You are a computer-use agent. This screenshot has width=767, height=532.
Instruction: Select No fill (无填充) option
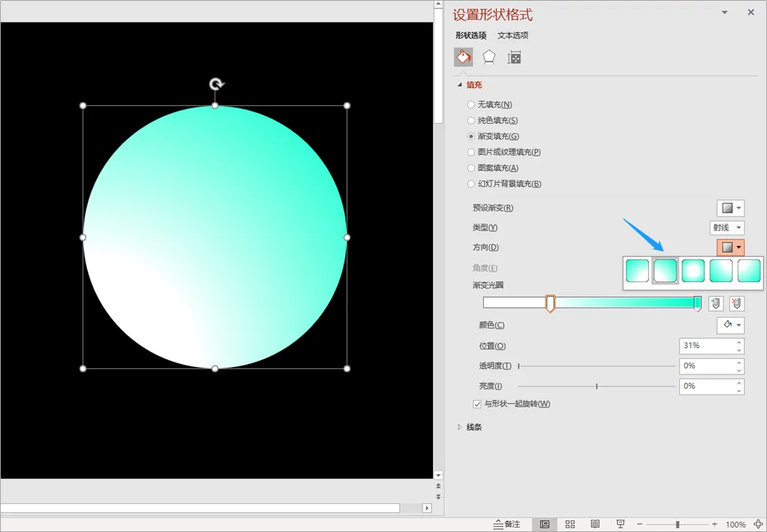490,104
